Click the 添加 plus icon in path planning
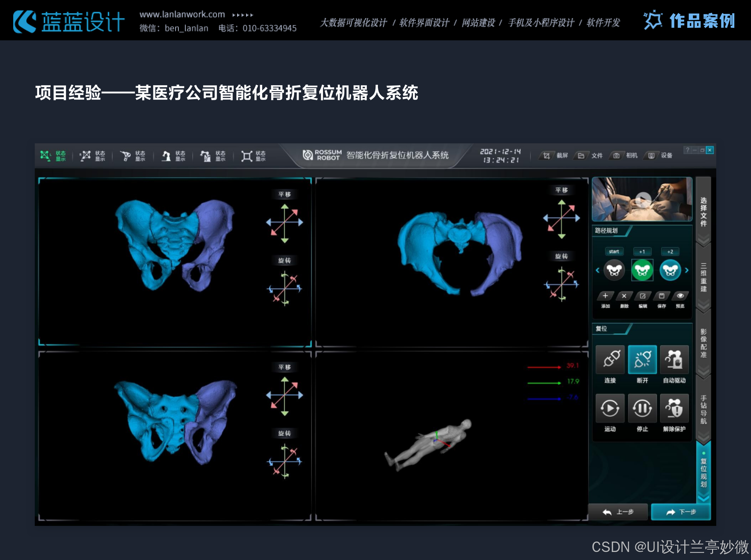 [x=605, y=296]
